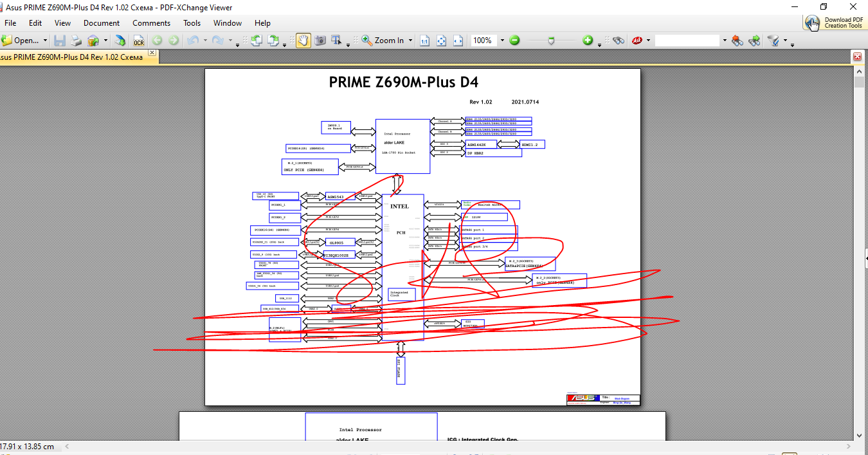Screen dimensions: 868x455
Task: Find previous search result binoculars
Action: (x=737, y=41)
